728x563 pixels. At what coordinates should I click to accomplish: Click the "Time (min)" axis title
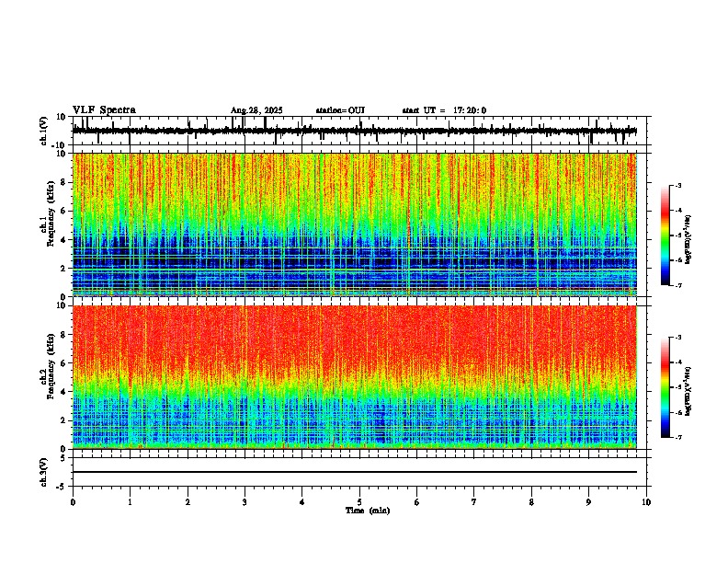(x=368, y=511)
